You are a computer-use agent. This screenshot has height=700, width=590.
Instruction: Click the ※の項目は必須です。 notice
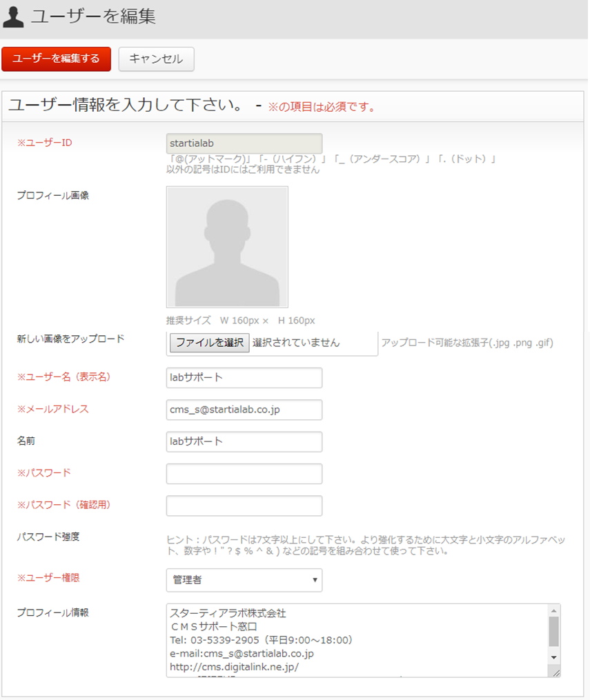tap(322, 107)
